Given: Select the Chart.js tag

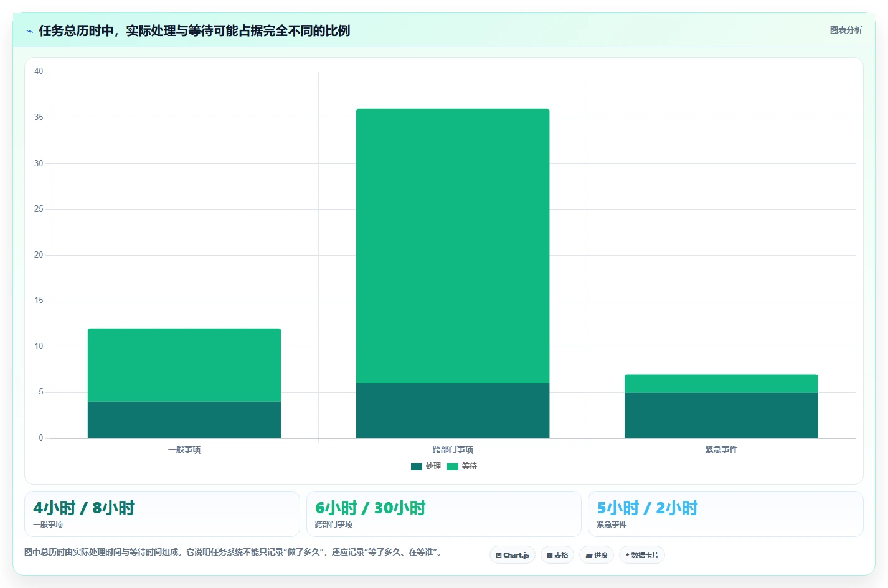Looking at the screenshot, I should point(512,555).
